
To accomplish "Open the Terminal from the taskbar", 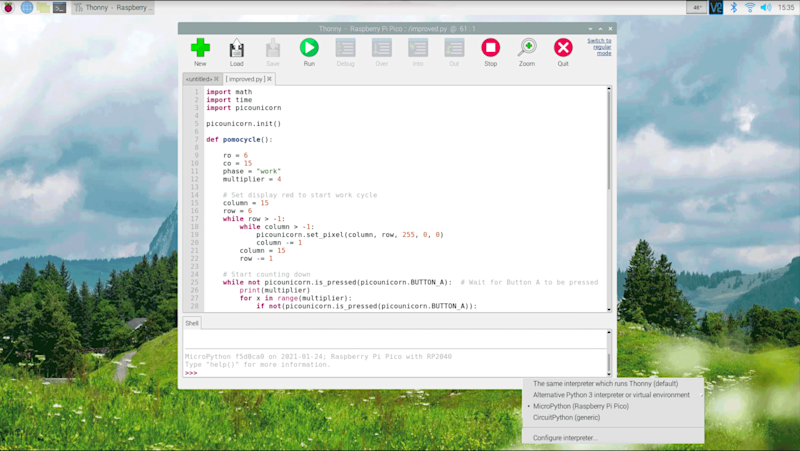I will click(x=60, y=8).
